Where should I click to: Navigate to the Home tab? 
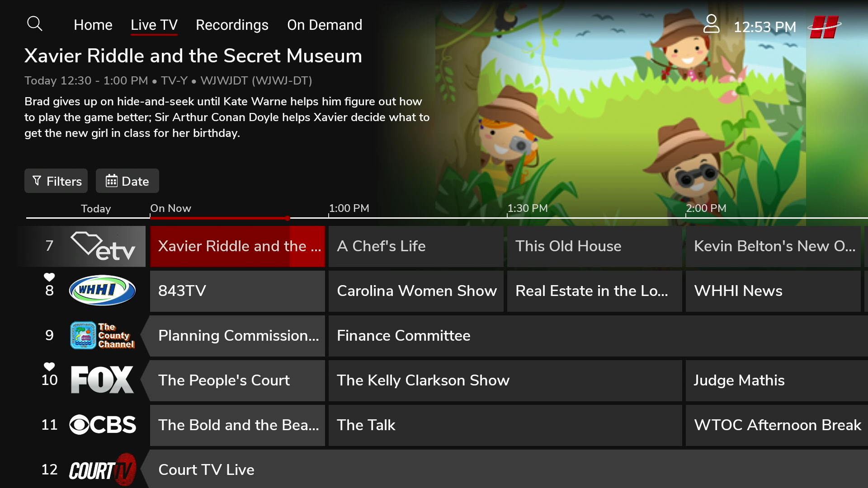[x=93, y=25]
